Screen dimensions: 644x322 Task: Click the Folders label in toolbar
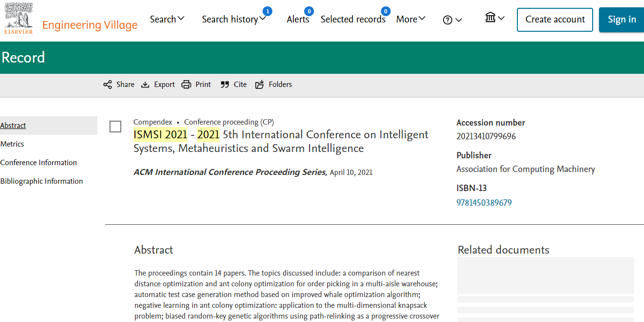[280, 85]
